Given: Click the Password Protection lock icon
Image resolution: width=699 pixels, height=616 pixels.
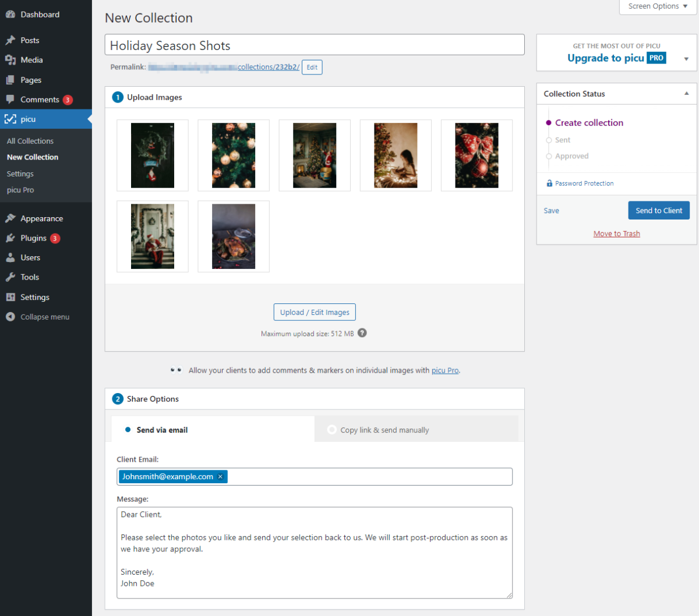Looking at the screenshot, I should click(549, 183).
